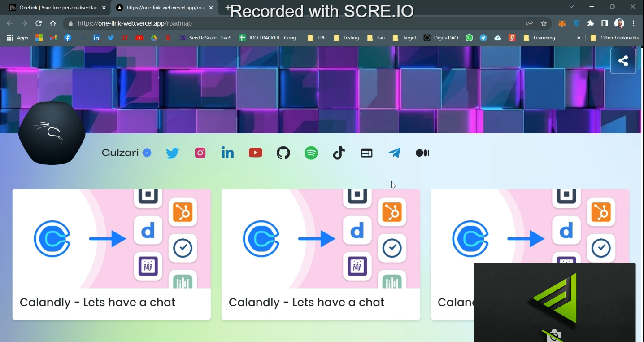Reload the current page
The width and height of the screenshot is (644, 342).
pyautogui.click(x=39, y=23)
